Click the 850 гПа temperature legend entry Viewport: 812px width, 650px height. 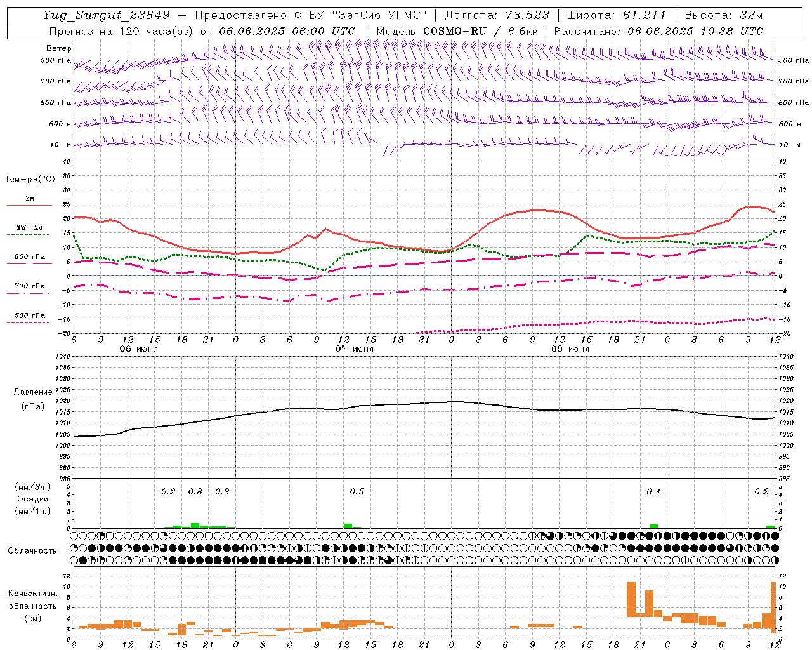[x=30, y=257]
